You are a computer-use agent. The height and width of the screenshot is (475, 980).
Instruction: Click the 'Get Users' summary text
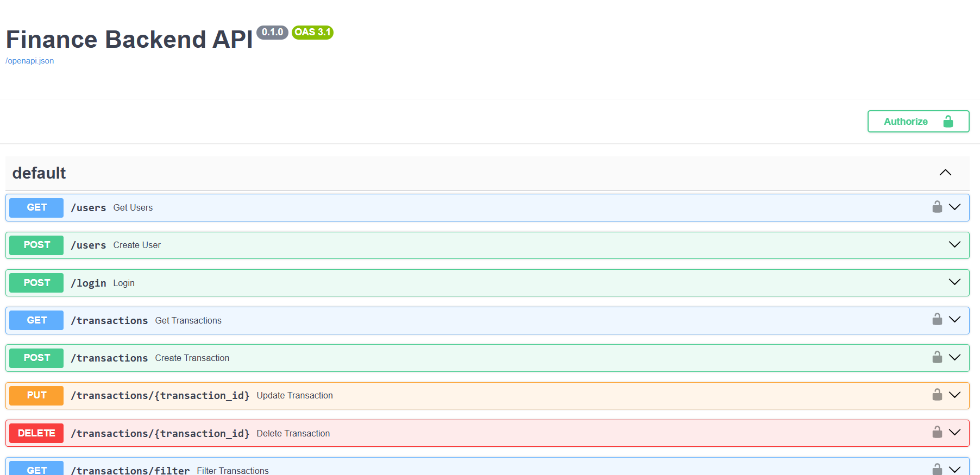point(133,208)
